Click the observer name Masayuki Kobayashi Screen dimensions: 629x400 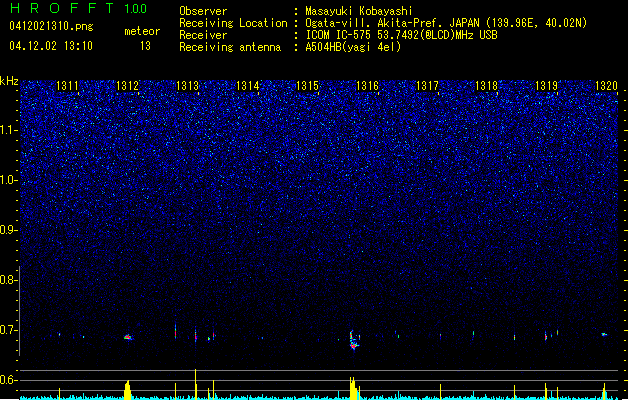(359, 11)
